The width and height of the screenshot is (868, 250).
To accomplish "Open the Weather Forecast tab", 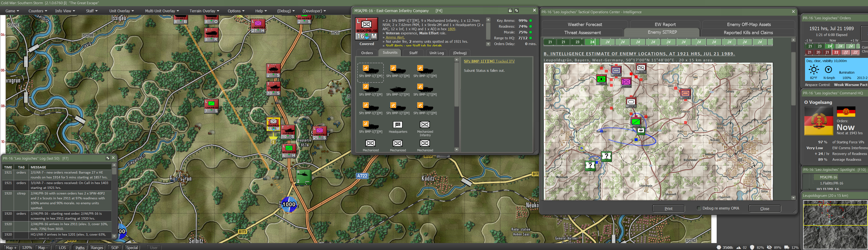I will [585, 24].
